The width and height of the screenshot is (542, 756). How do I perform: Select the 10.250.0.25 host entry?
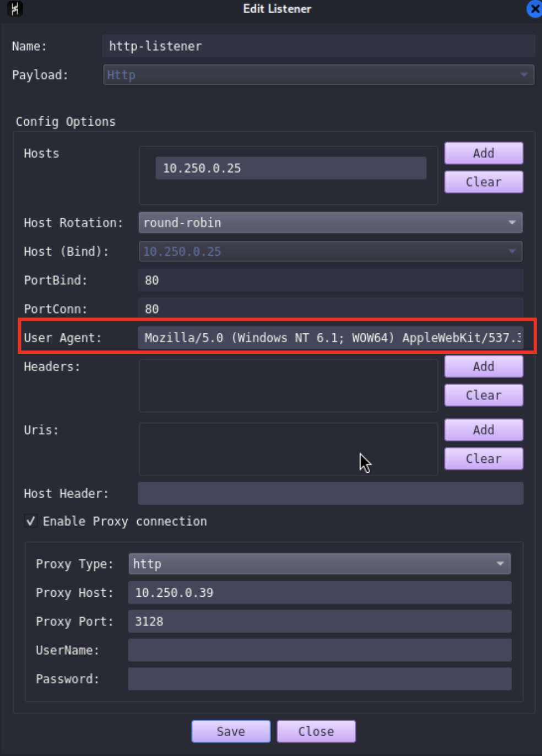(292, 168)
